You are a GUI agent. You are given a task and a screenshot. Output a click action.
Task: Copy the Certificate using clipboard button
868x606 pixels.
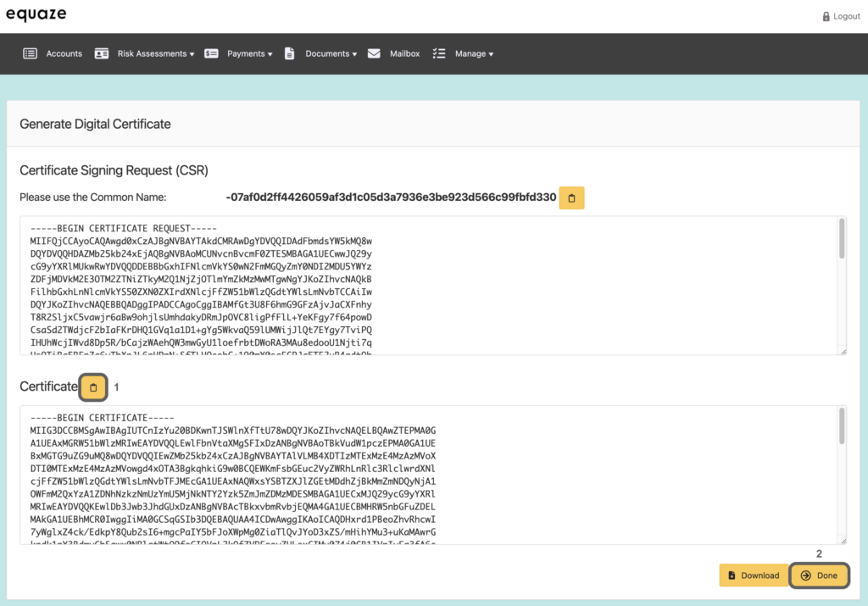pos(93,387)
